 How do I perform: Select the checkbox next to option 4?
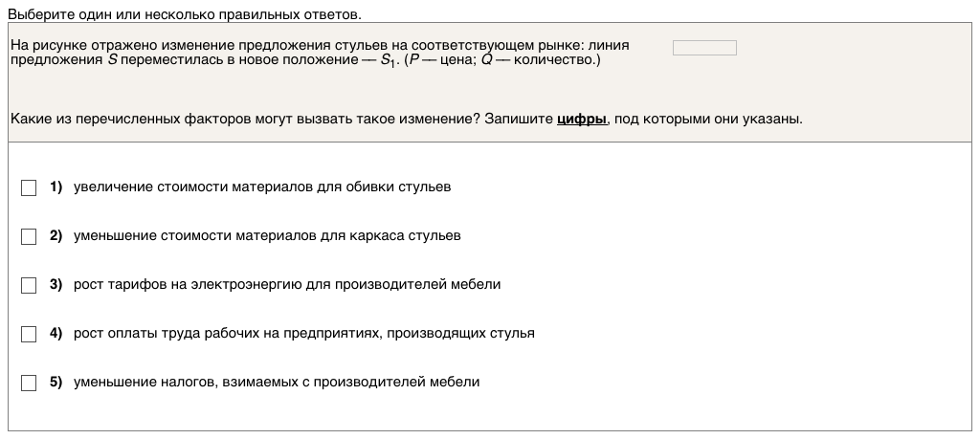tap(29, 334)
